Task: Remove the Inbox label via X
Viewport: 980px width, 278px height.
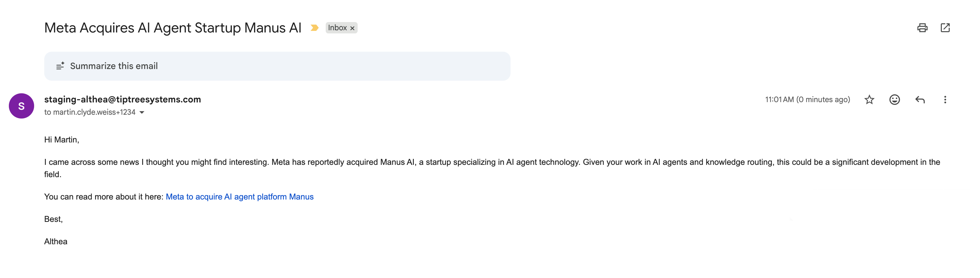Action: (352, 28)
